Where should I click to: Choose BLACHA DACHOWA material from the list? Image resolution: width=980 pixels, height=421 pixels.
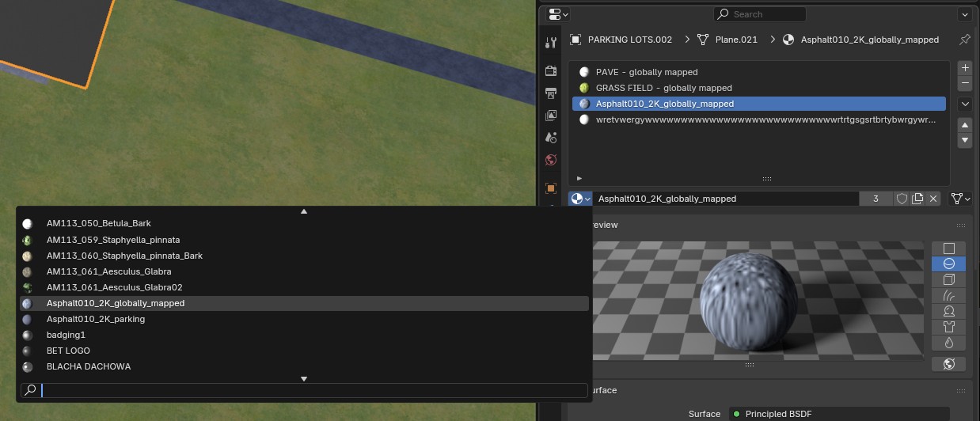coord(304,366)
